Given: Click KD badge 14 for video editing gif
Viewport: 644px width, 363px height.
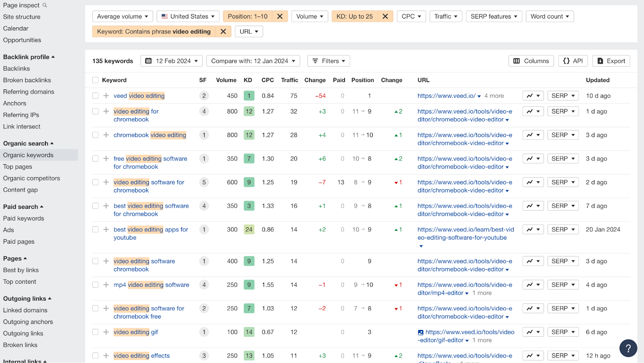Looking at the screenshot, I should click(249, 332).
